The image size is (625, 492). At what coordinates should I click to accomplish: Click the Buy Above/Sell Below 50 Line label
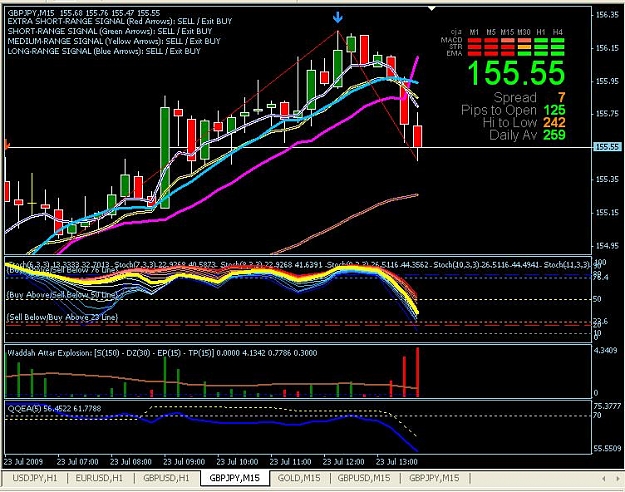tap(62, 295)
